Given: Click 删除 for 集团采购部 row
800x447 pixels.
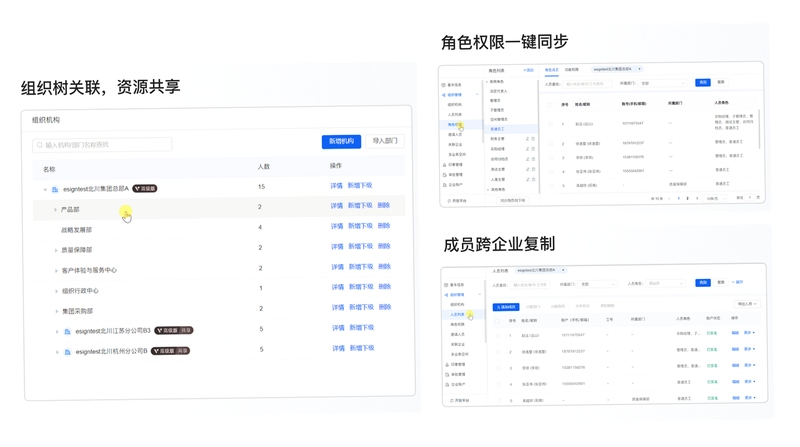Looking at the screenshot, I should [x=385, y=307].
